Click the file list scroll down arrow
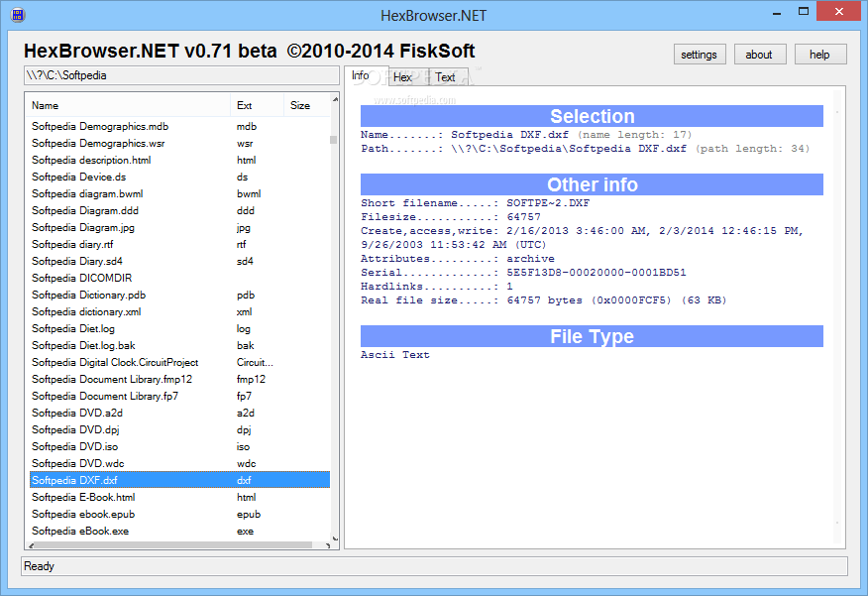The height and width of the screenshot is (596, 868). tap(335, 537)
